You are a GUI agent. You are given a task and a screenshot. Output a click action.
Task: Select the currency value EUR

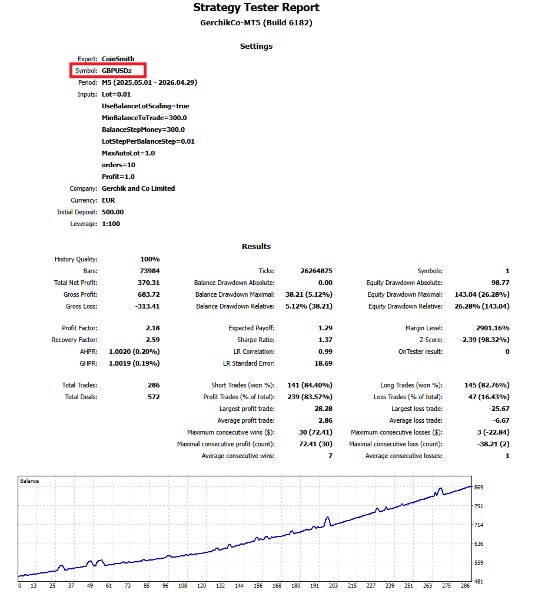(x=108, y=201)
